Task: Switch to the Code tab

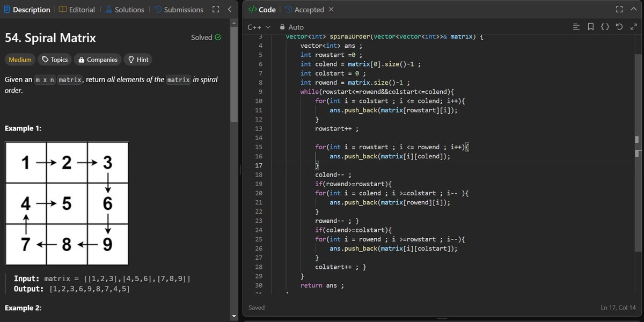Action: (x=262, y=9)
